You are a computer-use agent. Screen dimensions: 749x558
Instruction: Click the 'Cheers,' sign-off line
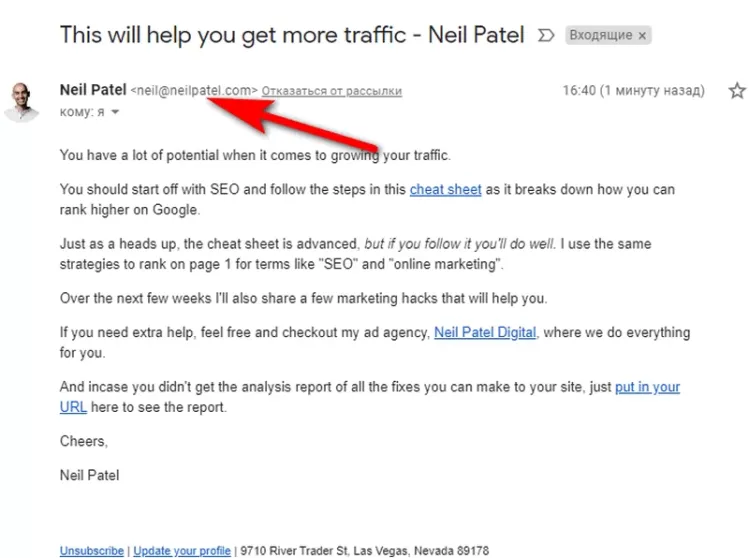click(83, 441)
